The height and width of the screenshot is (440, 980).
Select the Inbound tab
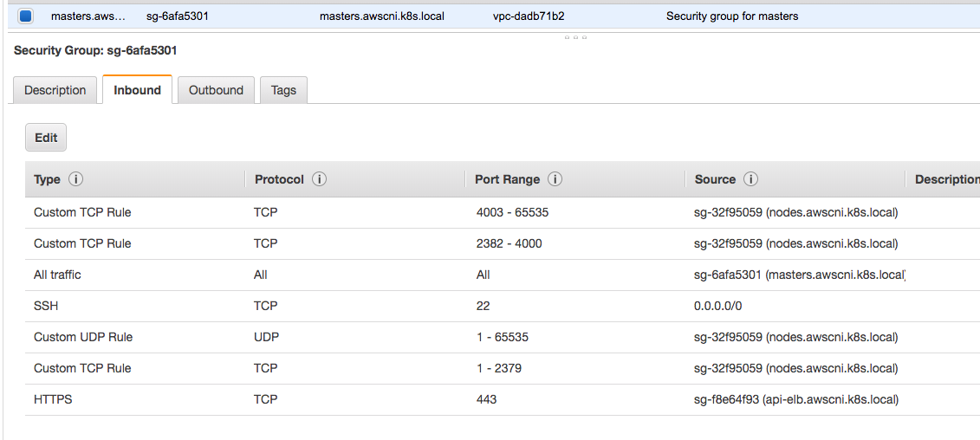tap(137, 90)
